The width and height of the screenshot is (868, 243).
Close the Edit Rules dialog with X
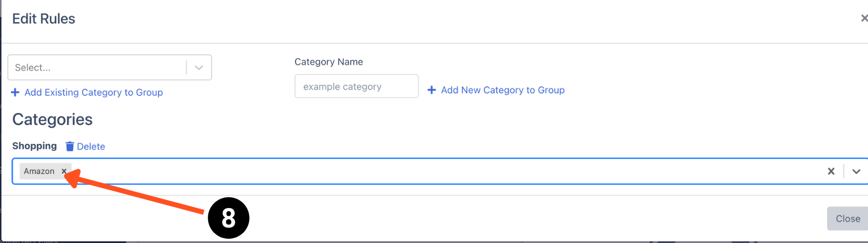(864, 18)
